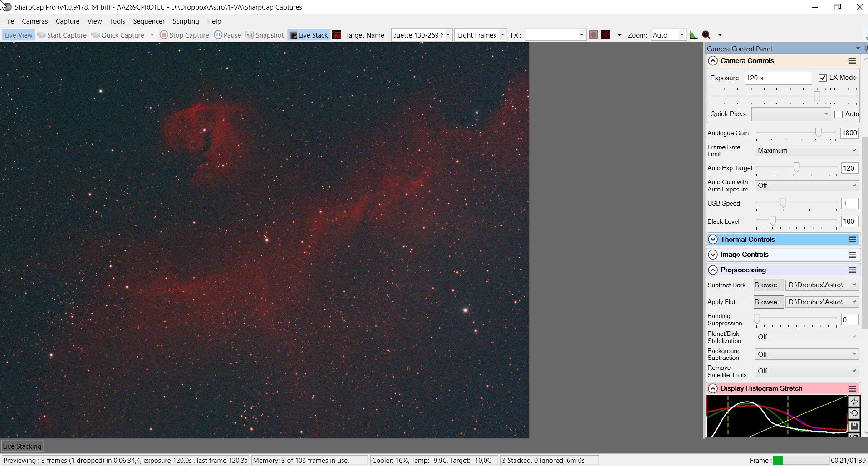Toggle the Live Stack button off

pyautogui.click(x=309, y=35)
